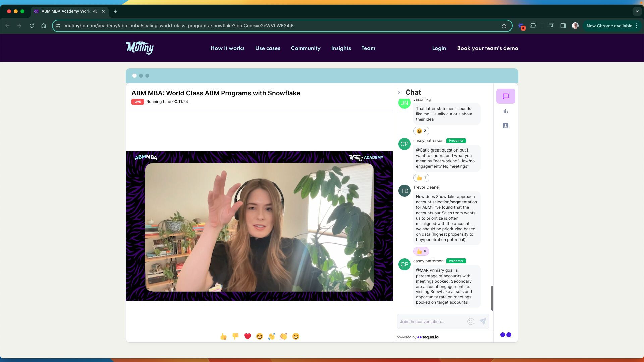Viewport: 644px width, 362px height.
Task: Click the Team navigation link
Action: (x=368, y=48)
